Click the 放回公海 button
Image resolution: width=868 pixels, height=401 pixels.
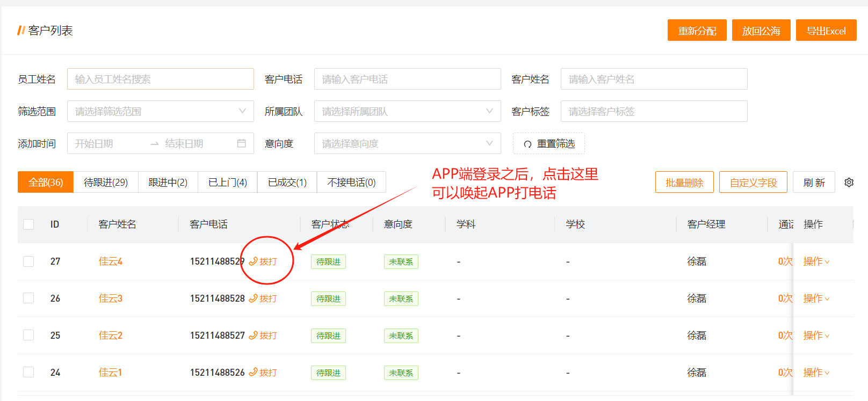point(761,30)
